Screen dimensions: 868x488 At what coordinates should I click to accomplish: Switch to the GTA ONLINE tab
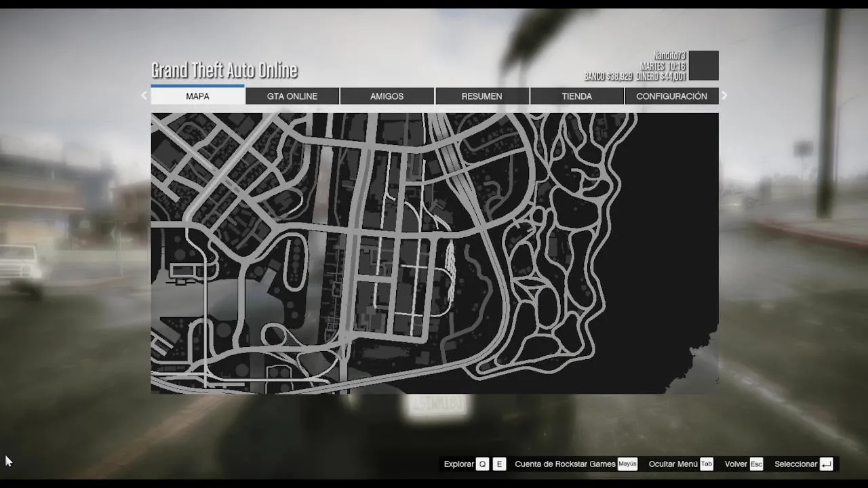pyautogui.click(x=292, y=96)
